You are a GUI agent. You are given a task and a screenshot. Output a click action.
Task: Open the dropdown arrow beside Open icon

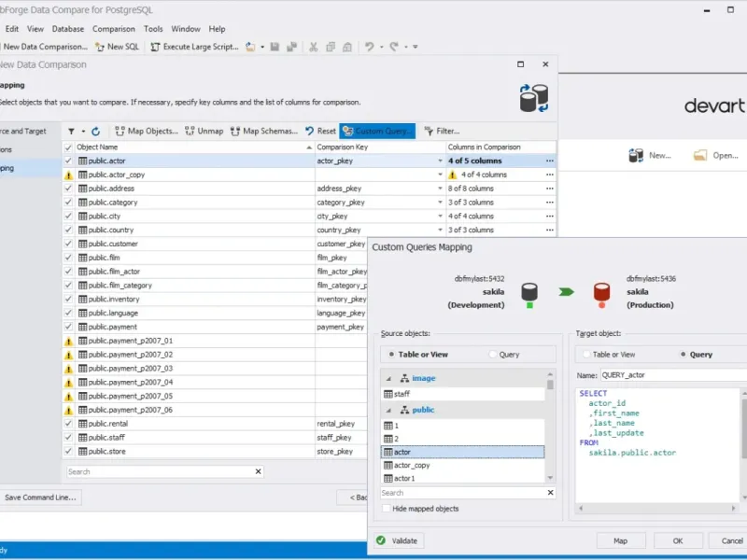pyautogui.click(x=262, y=47)
